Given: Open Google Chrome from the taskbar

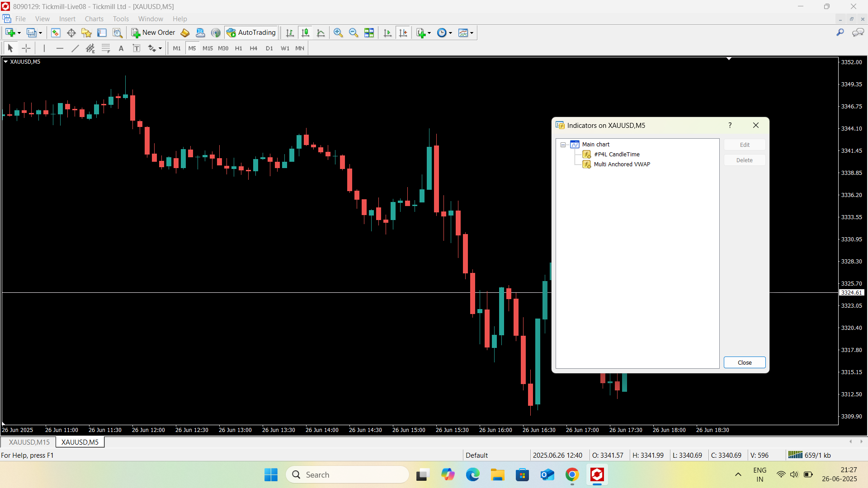Looking at the screenshot, I should click(x=572, y=475).
